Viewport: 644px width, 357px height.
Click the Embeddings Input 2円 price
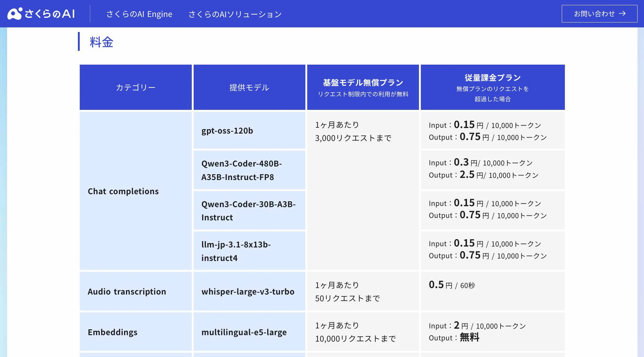477,325
